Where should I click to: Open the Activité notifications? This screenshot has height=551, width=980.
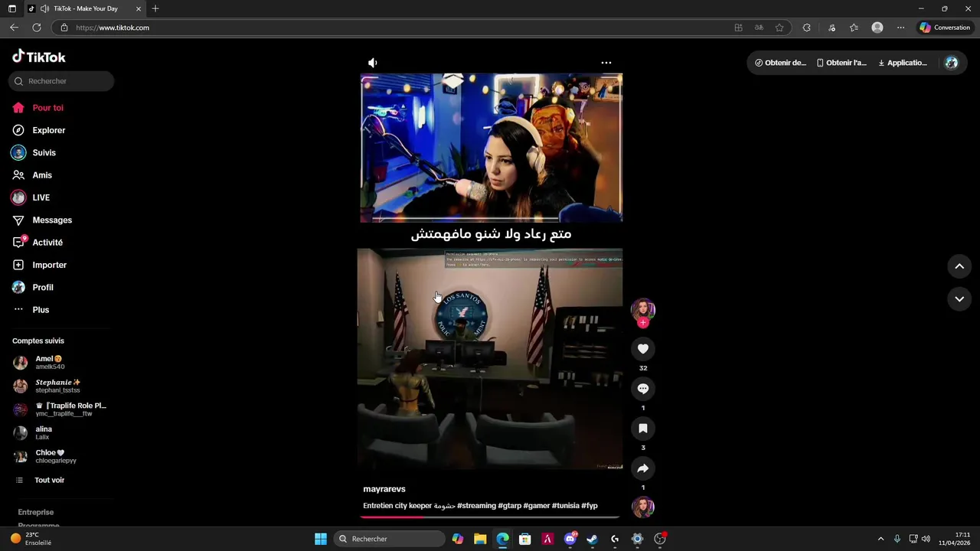tap(47, 243)
